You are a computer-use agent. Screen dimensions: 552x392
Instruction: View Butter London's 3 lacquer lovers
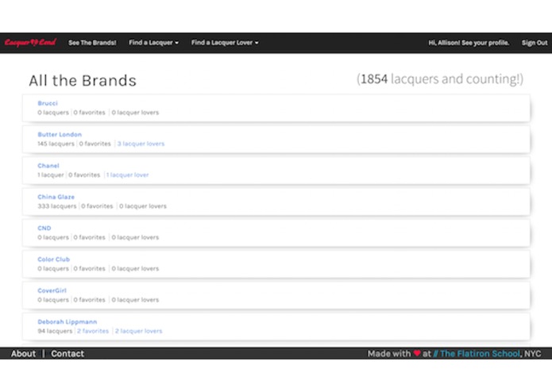(141, 144)
